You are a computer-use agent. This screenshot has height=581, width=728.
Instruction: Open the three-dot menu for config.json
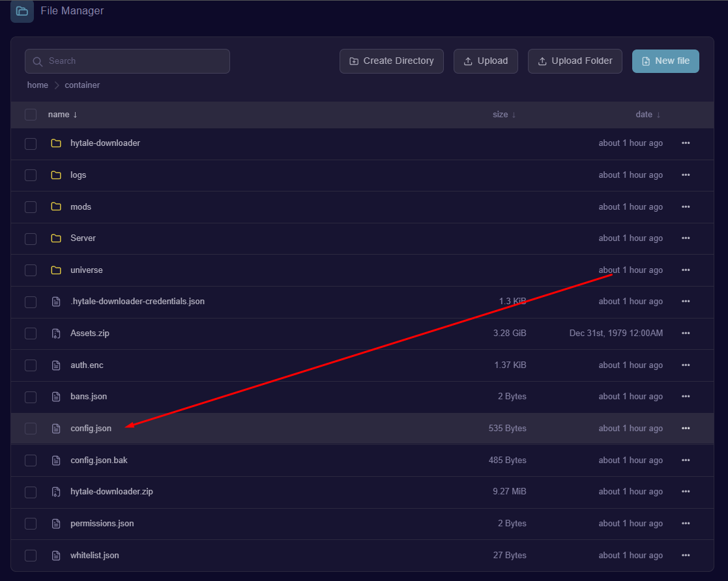(x=685, y=429)
